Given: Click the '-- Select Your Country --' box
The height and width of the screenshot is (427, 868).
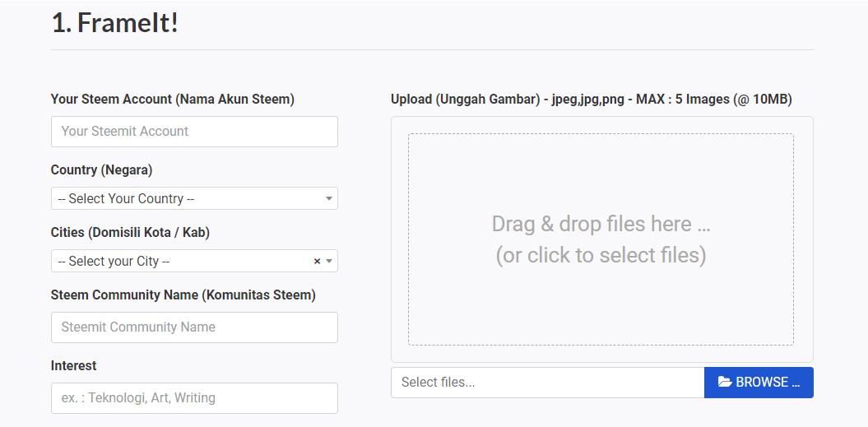Looking at the screenshot, I should pyautogui.click(x=185, y=198).
